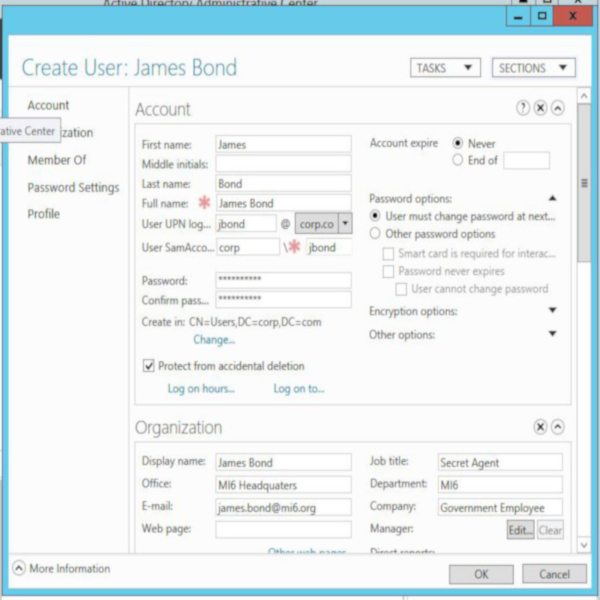Click the Job title field
This screenshot has height=600, width=600.
[500, 462]
